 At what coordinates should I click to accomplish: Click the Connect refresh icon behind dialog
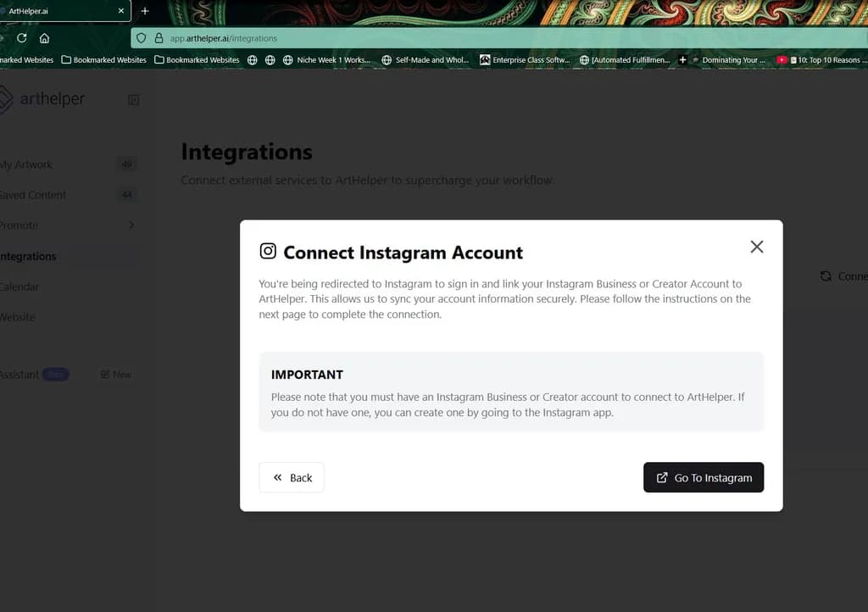826,276
